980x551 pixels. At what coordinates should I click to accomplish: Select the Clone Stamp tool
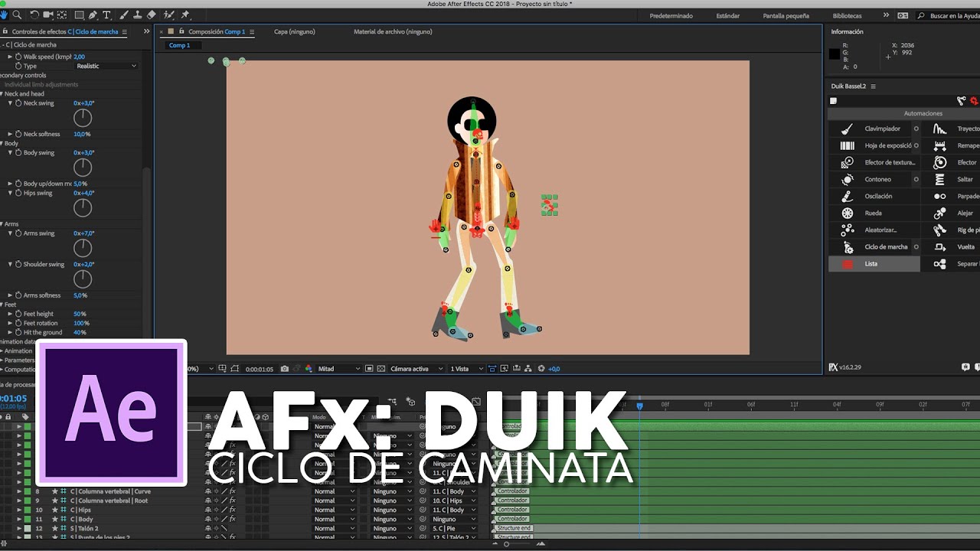(x=138, y=15)
